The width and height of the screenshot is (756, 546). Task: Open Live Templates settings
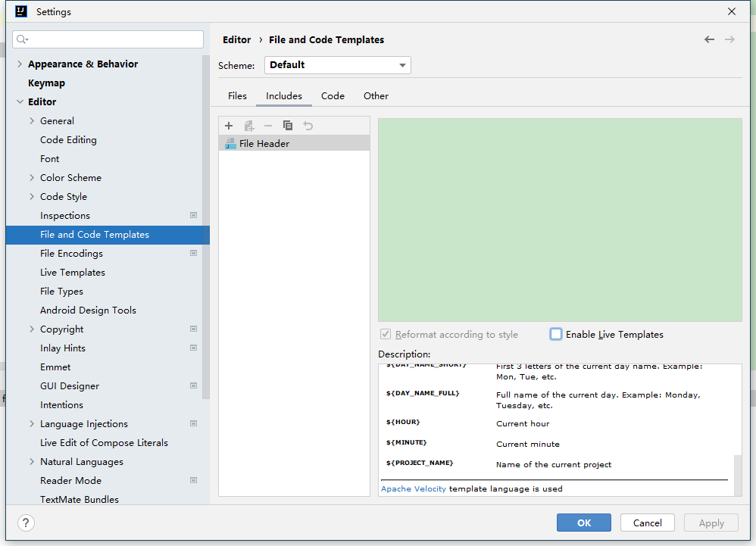point(72,273)
